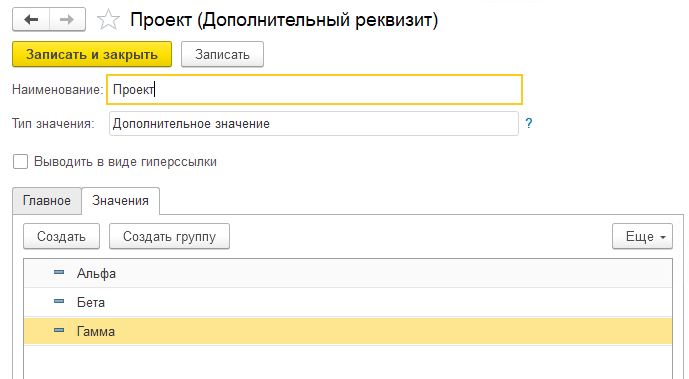Viewport: 689px width, 379px height.
Task: Click the Тип значения field
Action: tap(314, 123)
